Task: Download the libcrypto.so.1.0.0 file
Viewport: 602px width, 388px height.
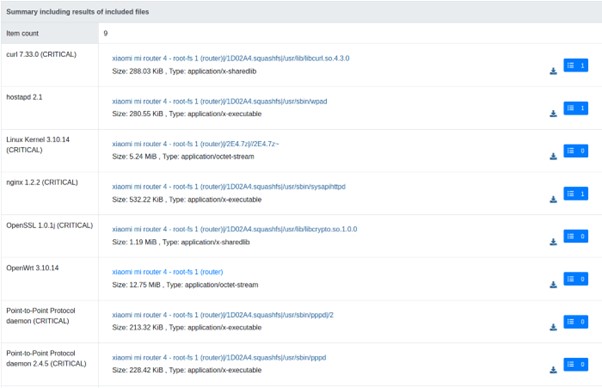Action: [x=553, y=242]
